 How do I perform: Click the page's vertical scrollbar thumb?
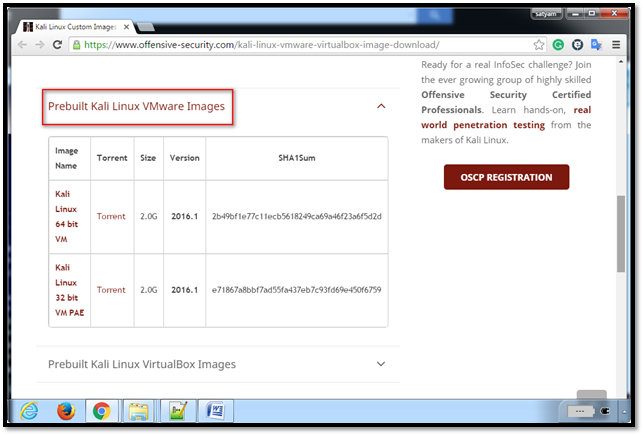click(621, 230)
